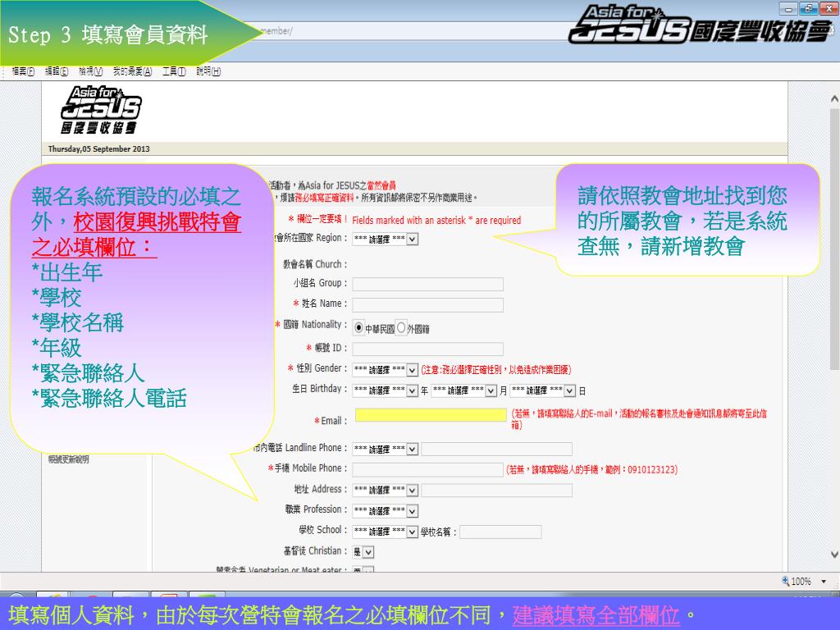
Task: Click the 姓名 Name input field
Action: click(427, 305)
